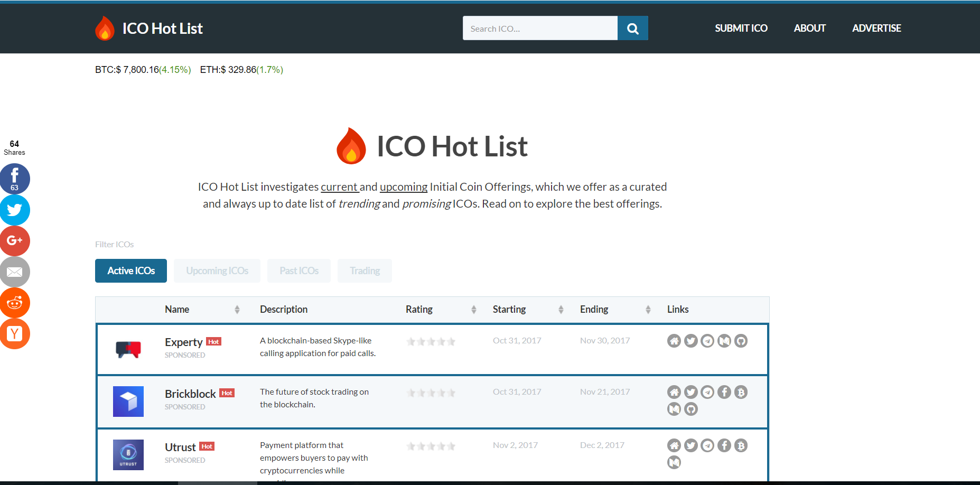980x485 pixels.
Task: Open Brickblock's Medium blog
Action: 674,409
